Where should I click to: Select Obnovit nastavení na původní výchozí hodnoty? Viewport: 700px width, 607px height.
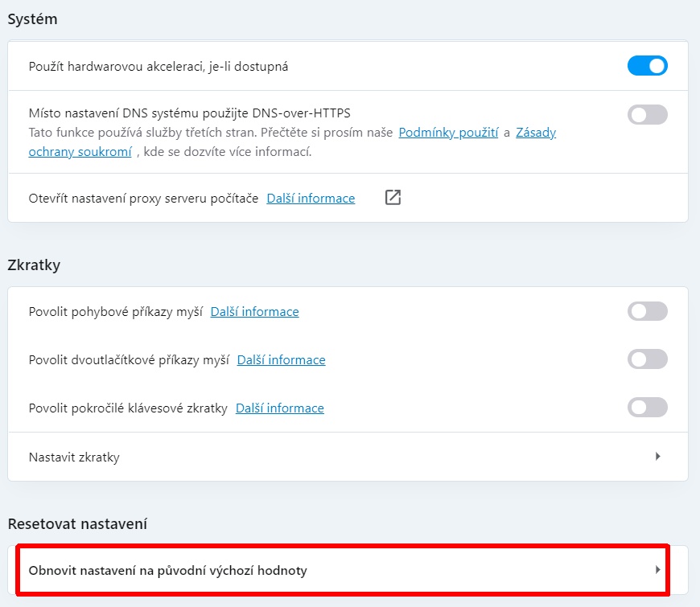pos(167,570)
